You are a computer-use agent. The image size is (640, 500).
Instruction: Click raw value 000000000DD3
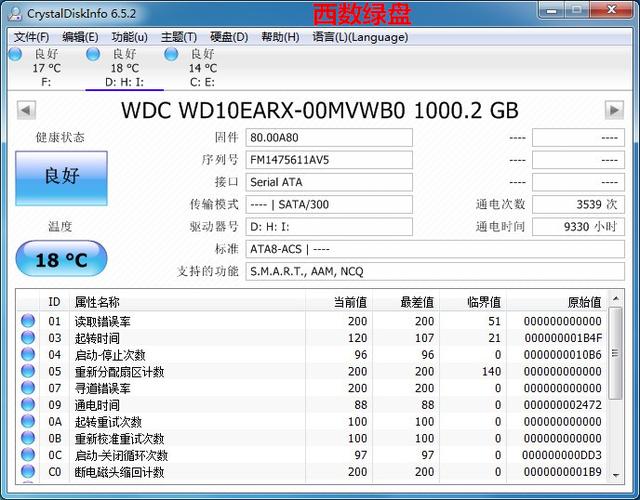(562, 455)
